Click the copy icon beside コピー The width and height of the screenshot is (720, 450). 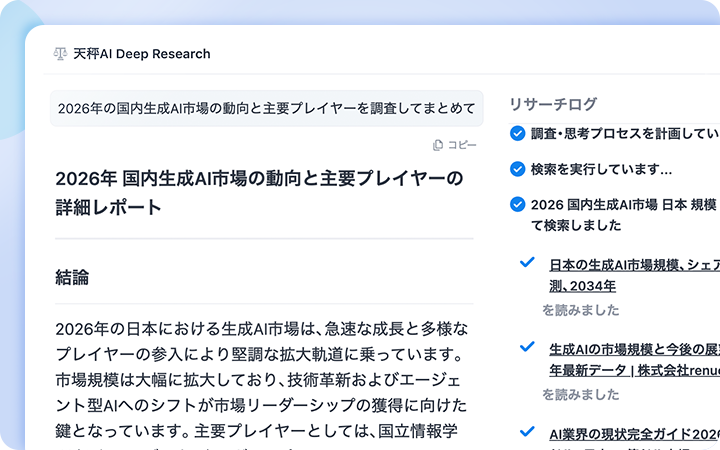tap(438, 145)
